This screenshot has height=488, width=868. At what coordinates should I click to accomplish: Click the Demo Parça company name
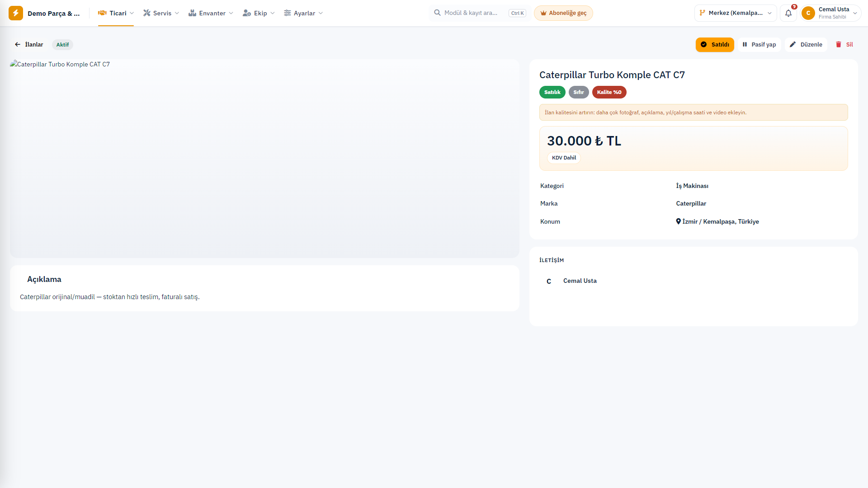click(54, 14)
